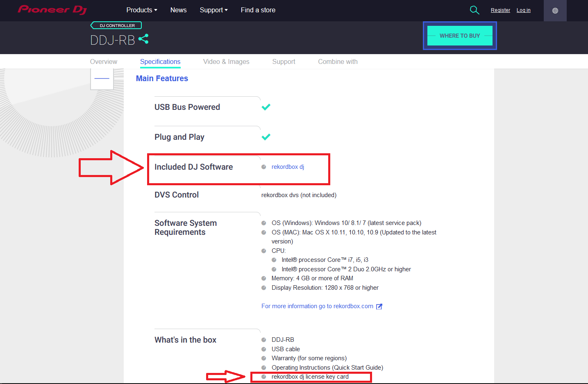Expand the Support dropdown in top navigation
The height and width of the screenshot is (384, 588).
(213, 10)
